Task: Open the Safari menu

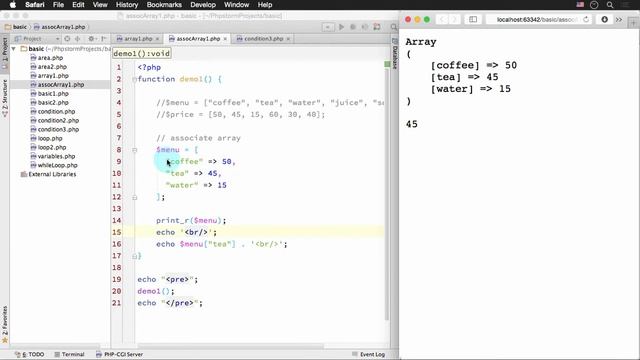Action: 35,5
